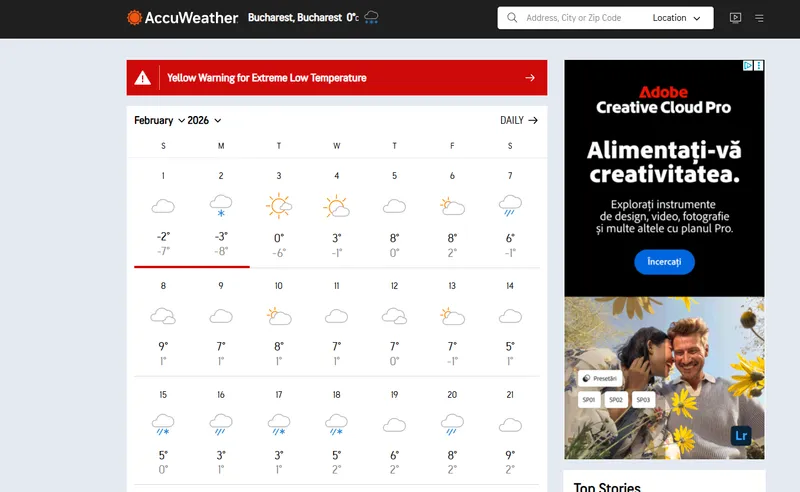Click the -3° high for February 2

(221, 237)
